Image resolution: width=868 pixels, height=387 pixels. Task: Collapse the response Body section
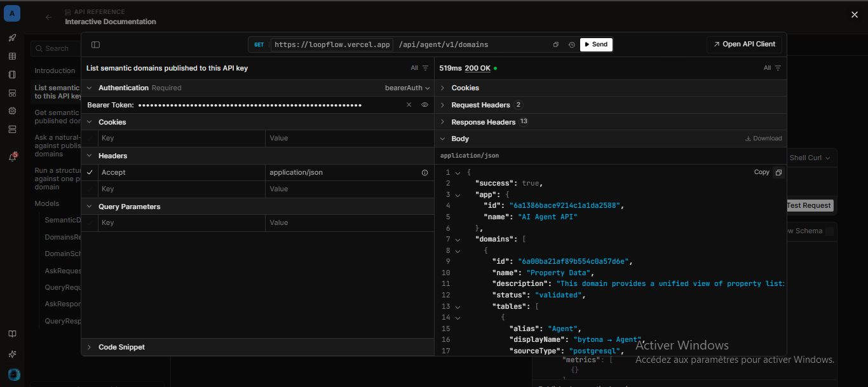(x=443, y=139)
